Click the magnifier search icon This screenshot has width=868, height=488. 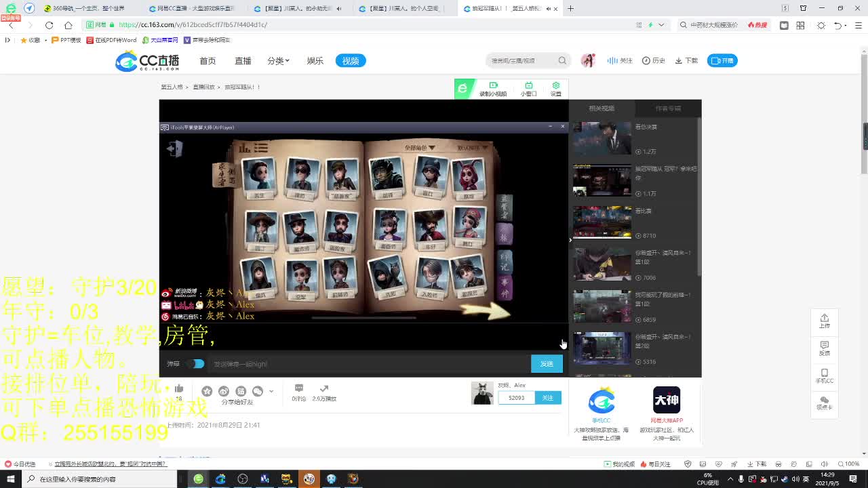[x=562, y=61]
